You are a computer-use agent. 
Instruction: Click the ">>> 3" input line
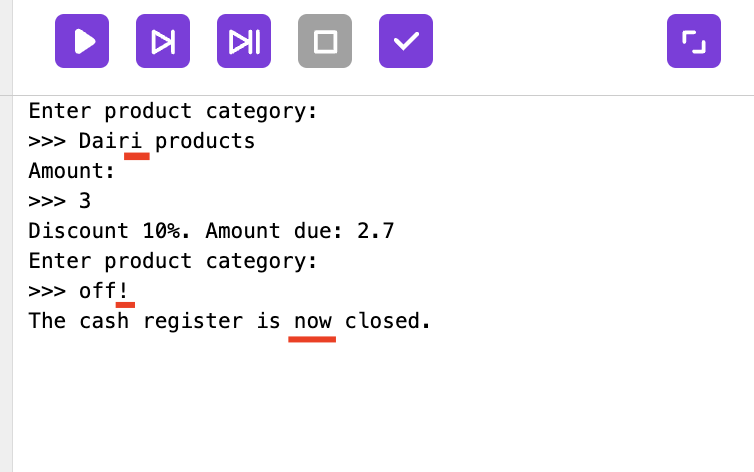point(60,201)
